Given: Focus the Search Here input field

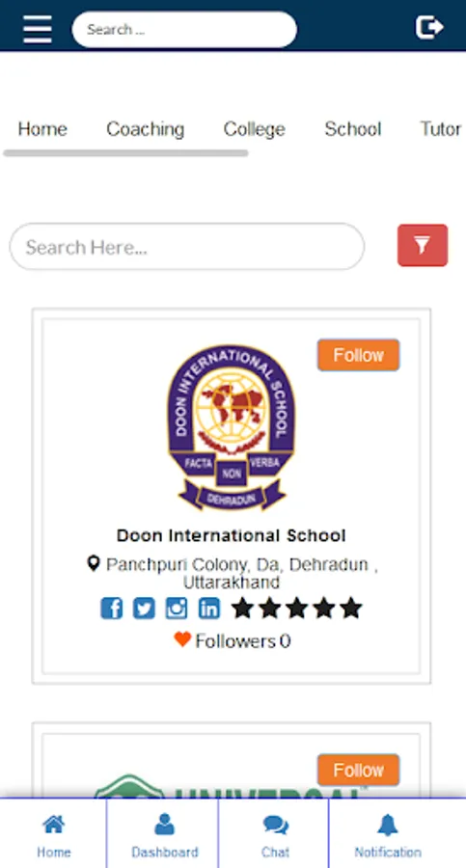Looking at the screenshot, I should [187, 246].
